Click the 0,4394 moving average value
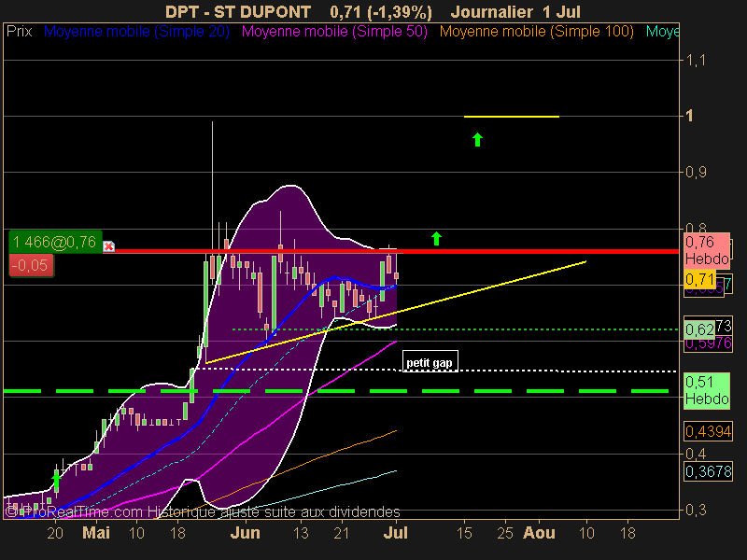 coord(708,431)
